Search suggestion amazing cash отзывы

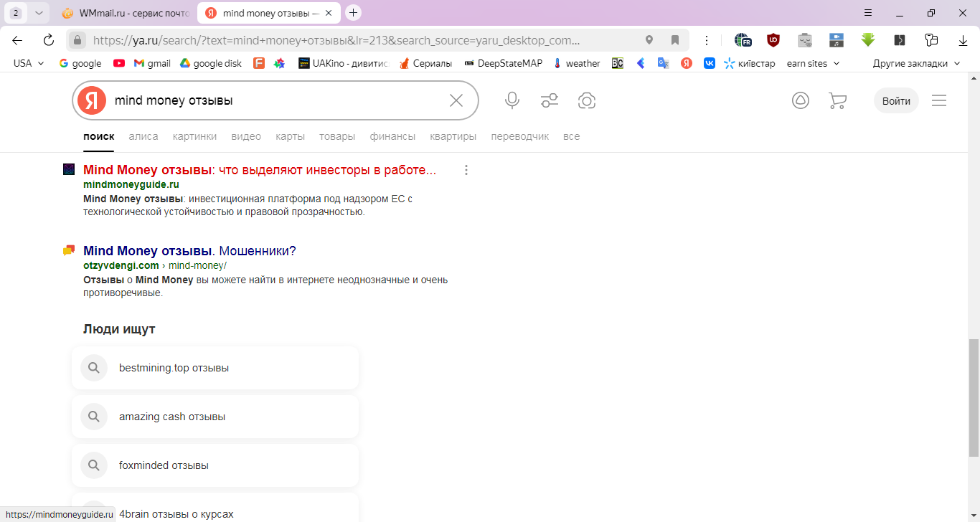[215, 417]
